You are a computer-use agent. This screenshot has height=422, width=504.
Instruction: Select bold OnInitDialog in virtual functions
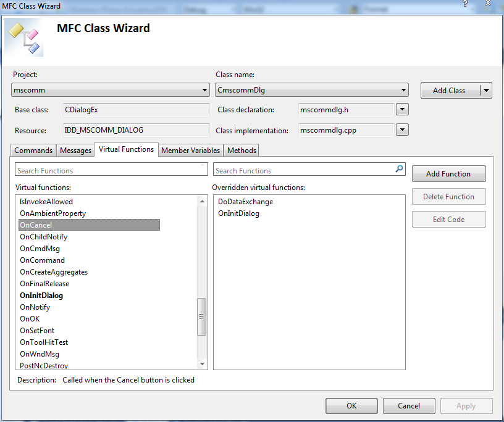(x=41, y=296)
